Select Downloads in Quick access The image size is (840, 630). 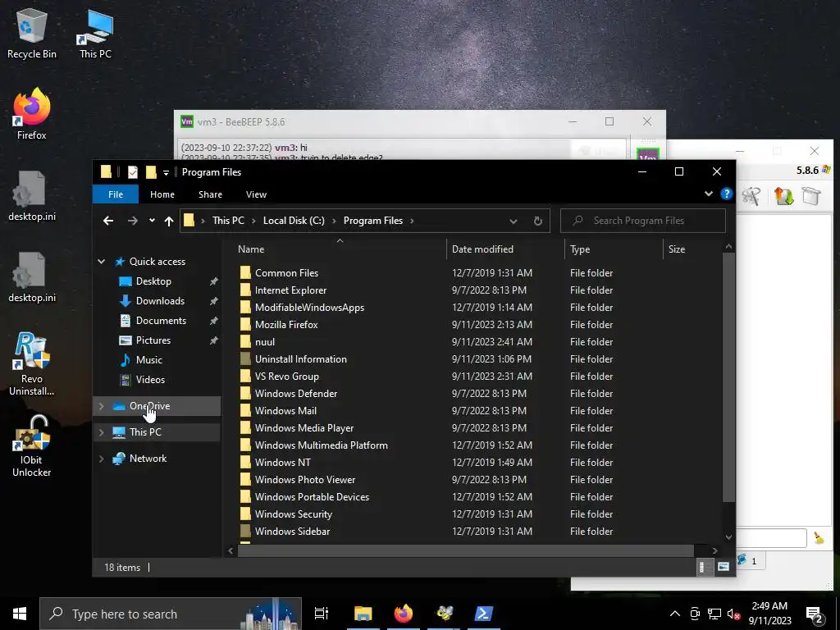pyautogui.click(x=160, y=301)
